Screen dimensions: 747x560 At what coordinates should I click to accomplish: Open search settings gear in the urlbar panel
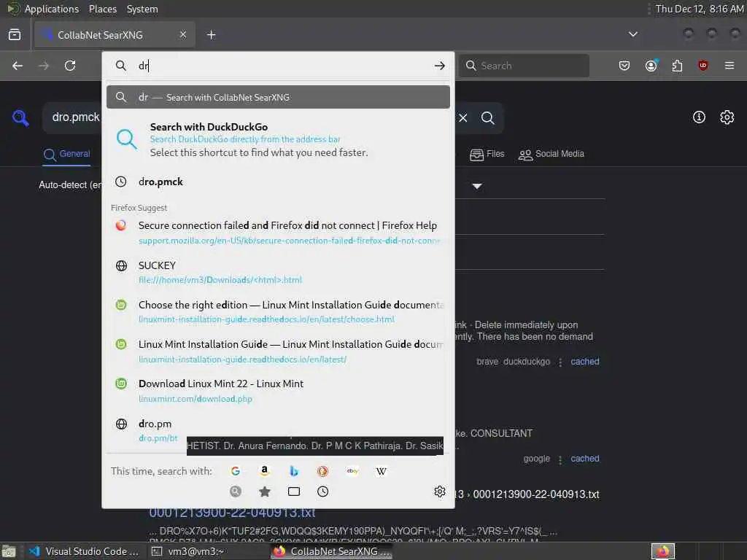[440, 491]
